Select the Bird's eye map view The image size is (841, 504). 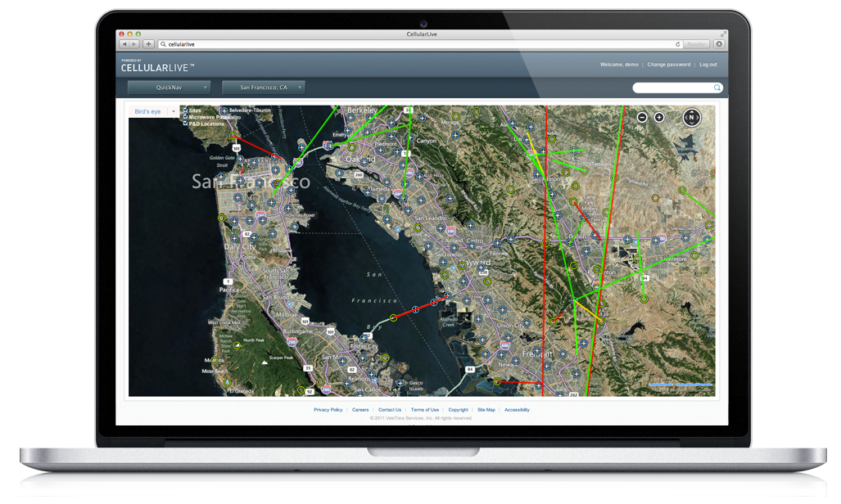tap(147, 111)
